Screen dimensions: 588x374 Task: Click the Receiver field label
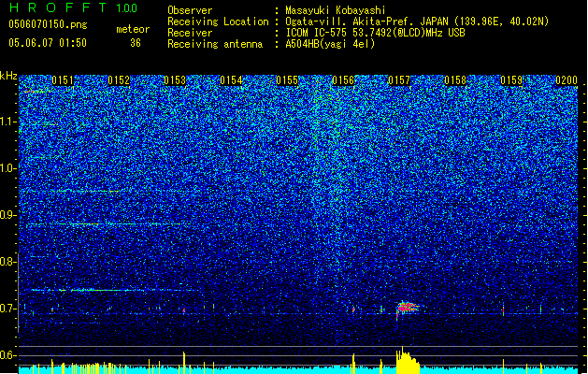190,33
